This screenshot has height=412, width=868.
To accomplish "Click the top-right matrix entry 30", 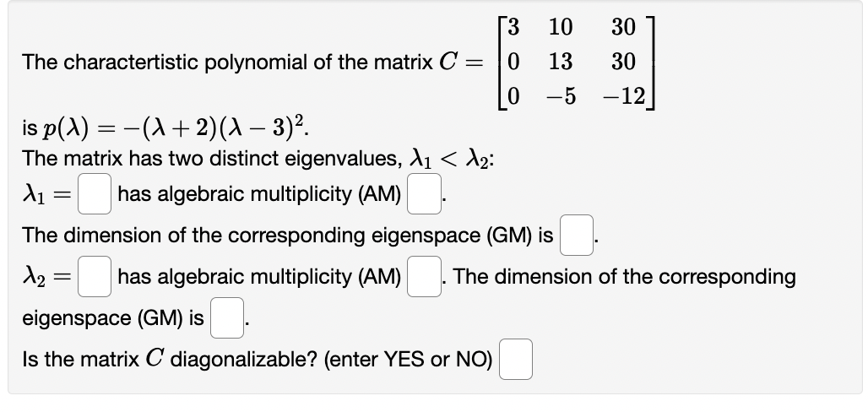I will tap(624, 28).
